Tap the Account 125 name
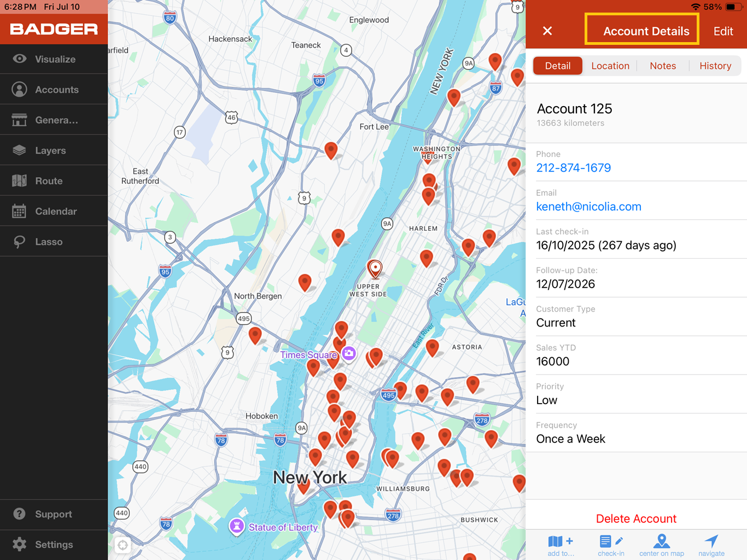The image size is (747, 560). tap(574, 109)
